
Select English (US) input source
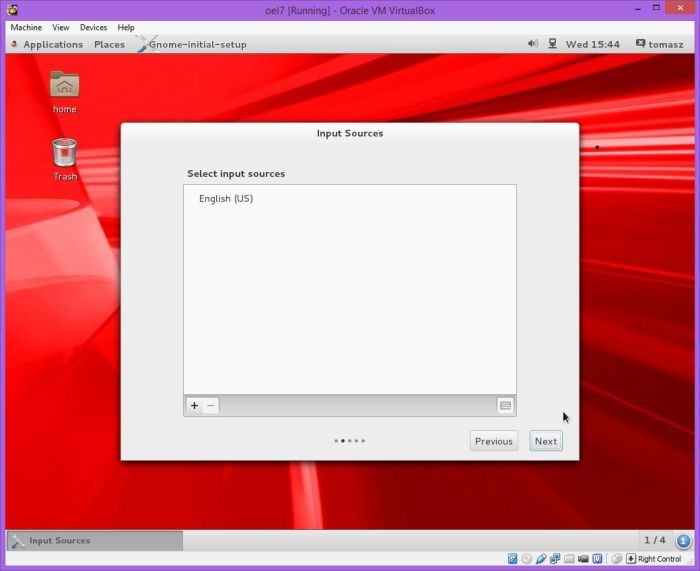coord(226,199)
